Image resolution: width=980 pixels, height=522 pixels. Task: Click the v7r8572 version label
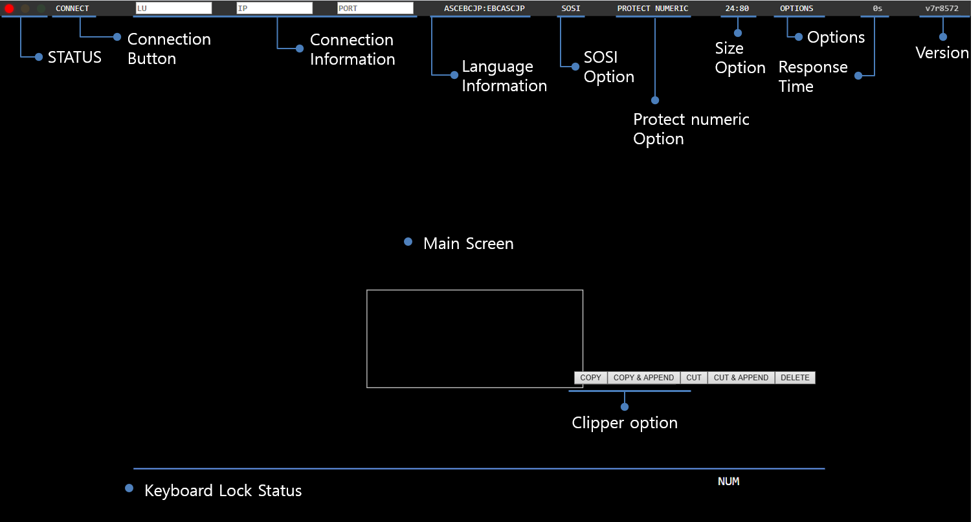942,8
